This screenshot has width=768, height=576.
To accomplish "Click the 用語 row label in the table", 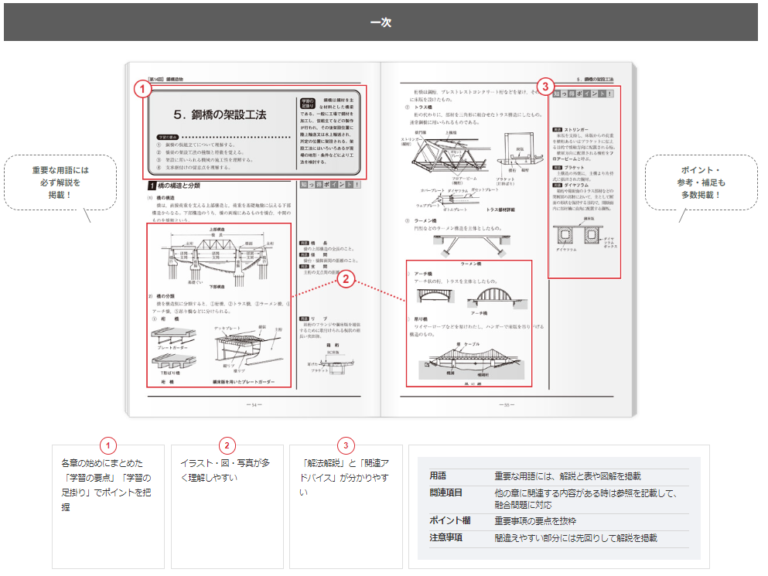I will 439,476.
